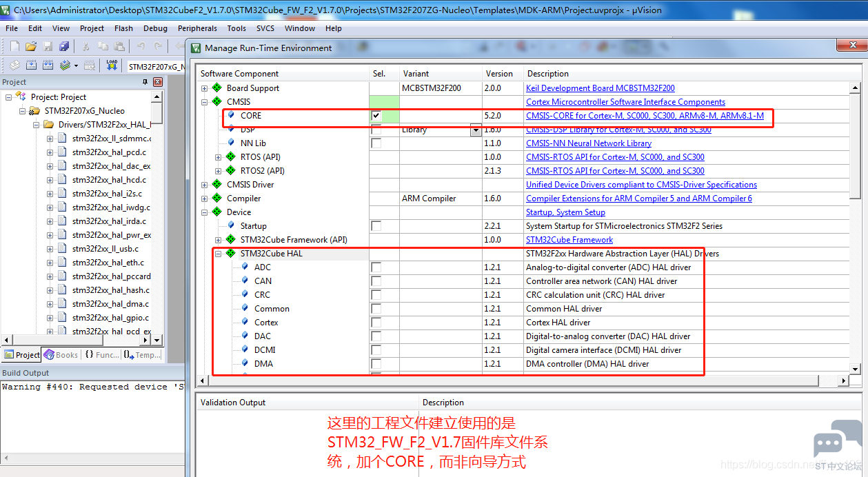Viewport: 868px width, 477px height.
Task: Check the CMSIS DSP checkbox
Action: click(376, 130)
